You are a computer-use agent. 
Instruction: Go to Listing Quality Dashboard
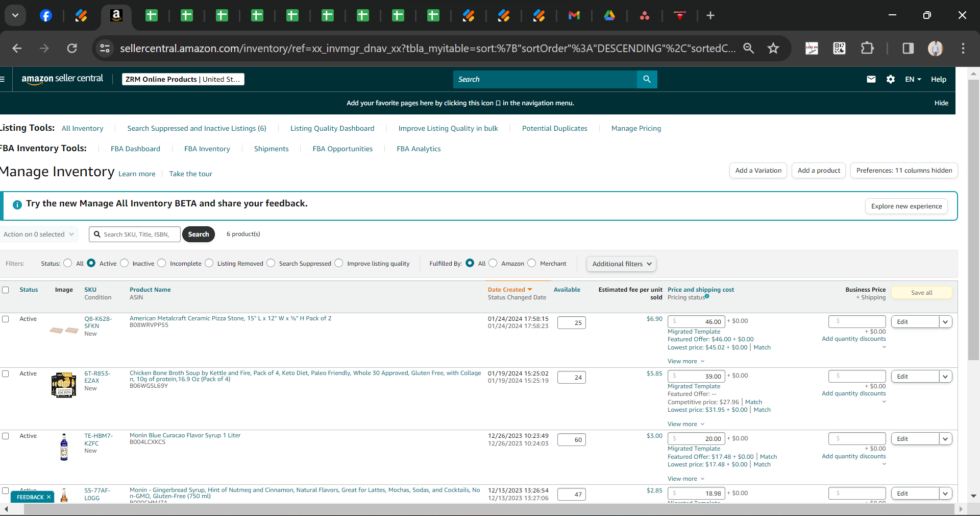pyautogui.click(x=332, y=128)
